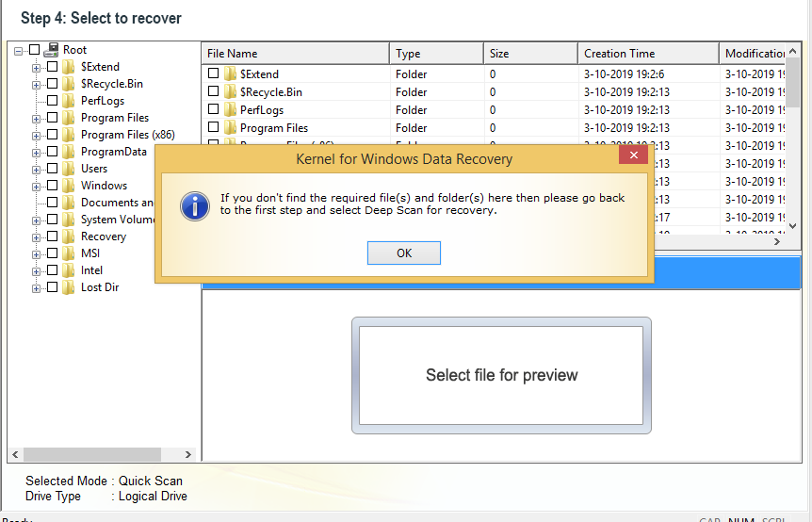Click the Root drive icon in tree

click(x=51, y=50)
